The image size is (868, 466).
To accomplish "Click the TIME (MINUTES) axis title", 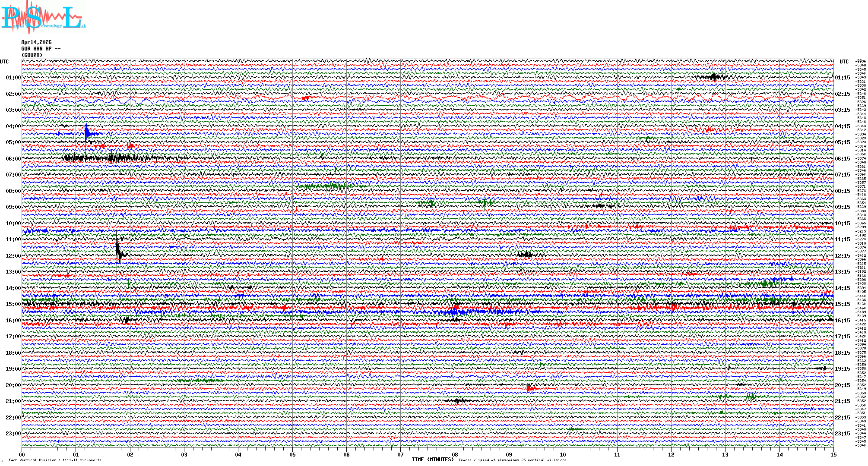I will tap(433, 460).
